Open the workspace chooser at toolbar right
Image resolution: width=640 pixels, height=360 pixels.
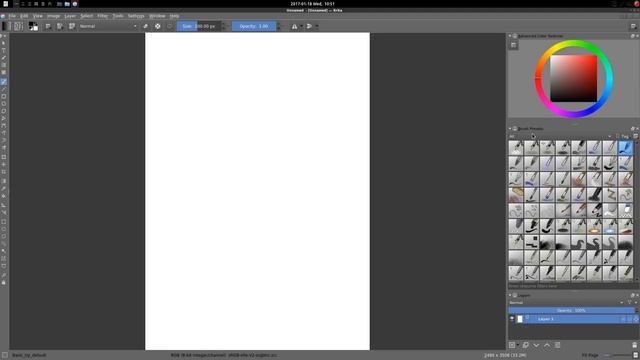click(633, 26)
